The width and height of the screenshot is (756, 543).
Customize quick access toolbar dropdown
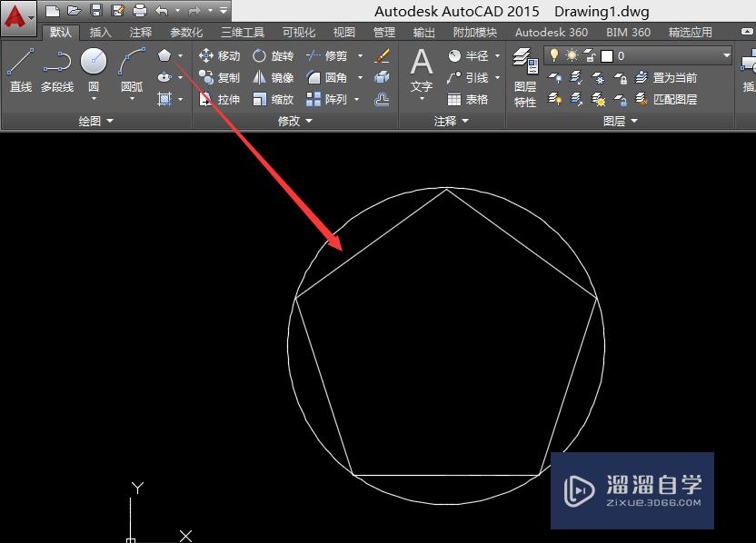click(x=224, y=10)
